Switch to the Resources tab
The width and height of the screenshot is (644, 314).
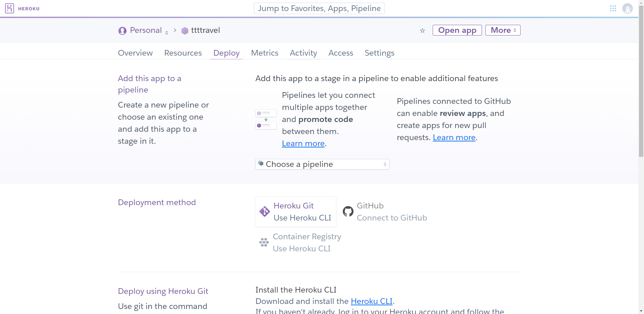coord(183,53)
